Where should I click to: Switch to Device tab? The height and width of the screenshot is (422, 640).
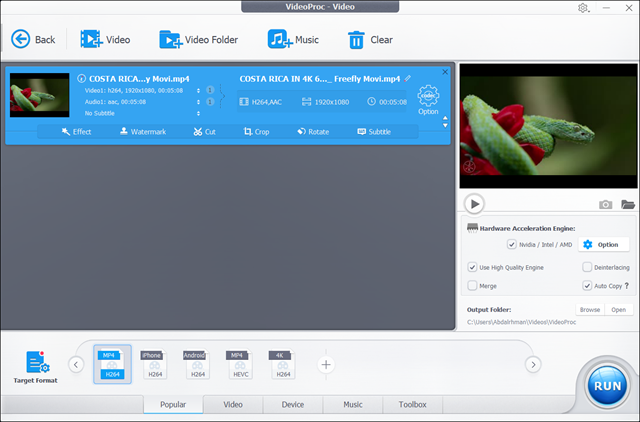click(x=293, y=404)
